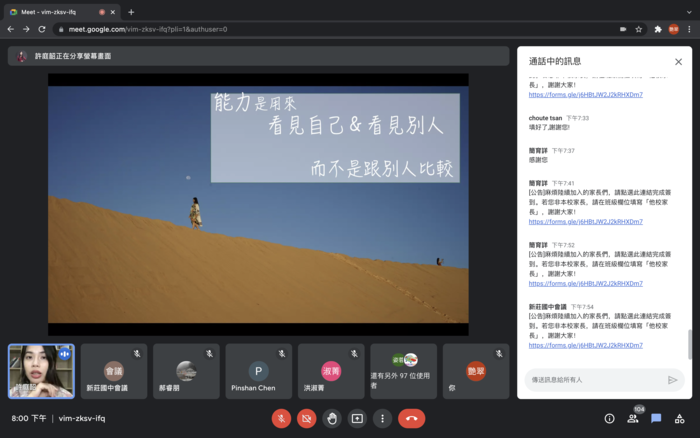Click the meeting code vim-zksv-ifq

pos(82,418)
